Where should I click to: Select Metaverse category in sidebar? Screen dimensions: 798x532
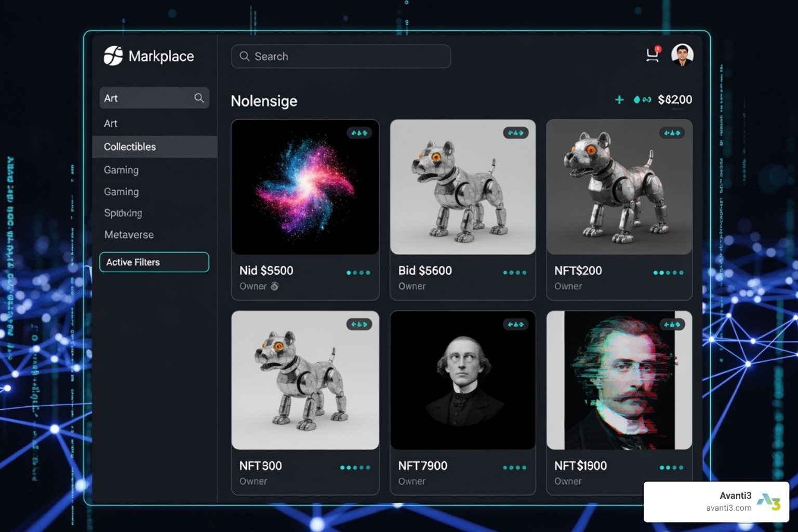pos(129,235)
